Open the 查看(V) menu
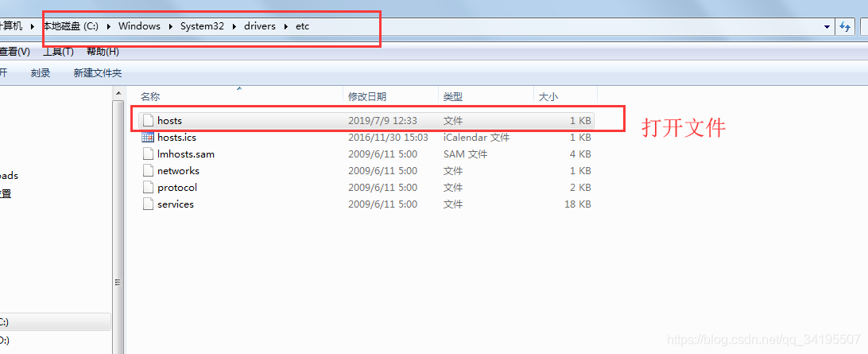The width and height of the screenshot is (868, 354). click(14, 52)
